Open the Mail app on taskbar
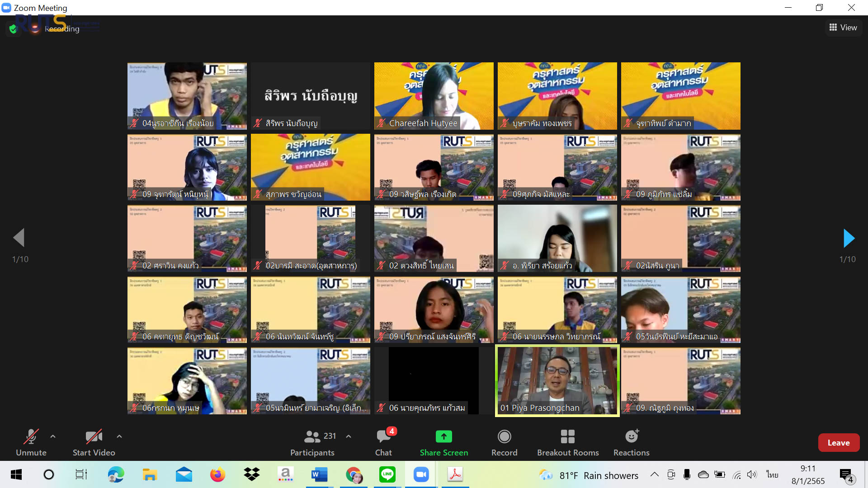Image resolution: width=868 pixels, height=488 pixels. 184,474
